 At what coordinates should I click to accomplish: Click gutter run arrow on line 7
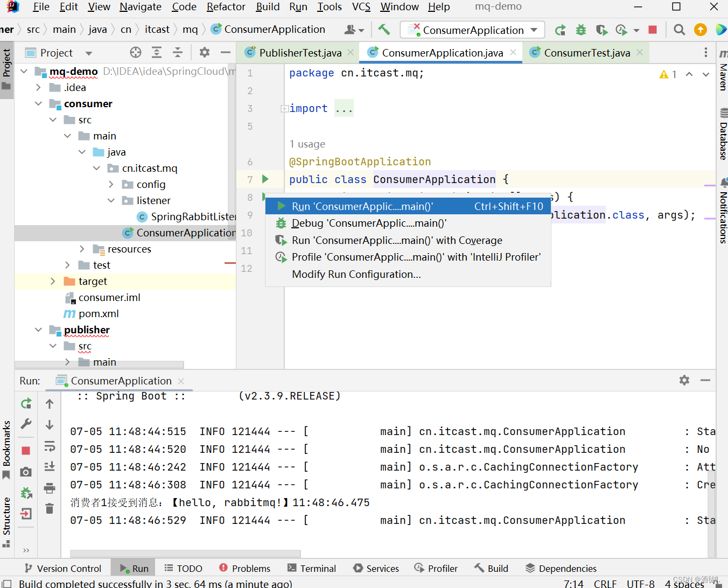click(265, 179)
